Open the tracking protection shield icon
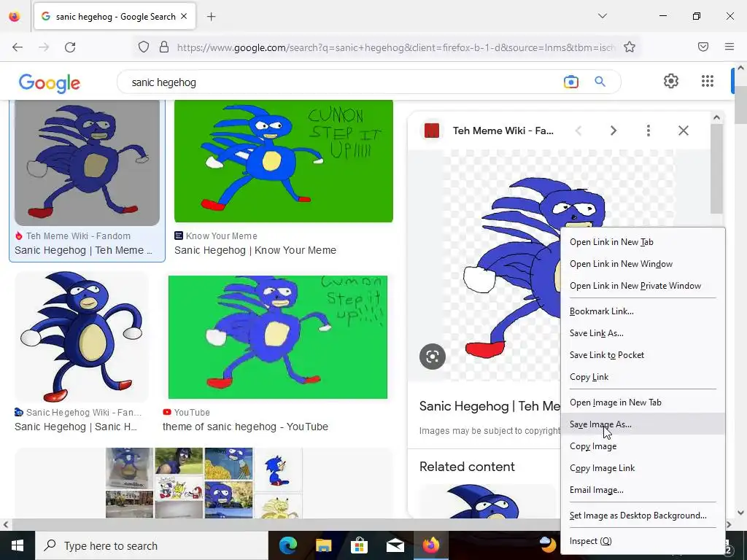The height and width of the screenshot is (560, 747). pyautogui.click(x=144, y=47)
